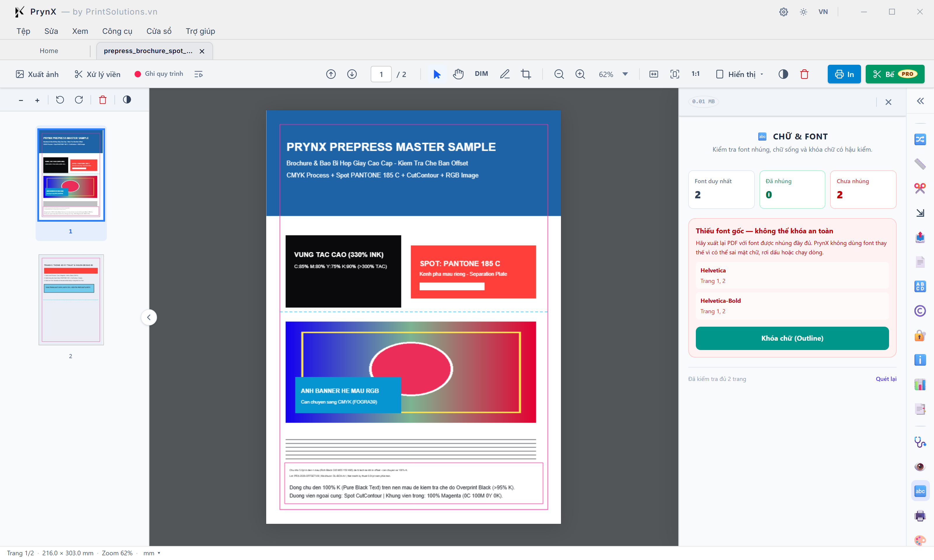The image size is (934, 560).
Task: Set zoom to 1:1 actual size
Action: pos(696,74)
